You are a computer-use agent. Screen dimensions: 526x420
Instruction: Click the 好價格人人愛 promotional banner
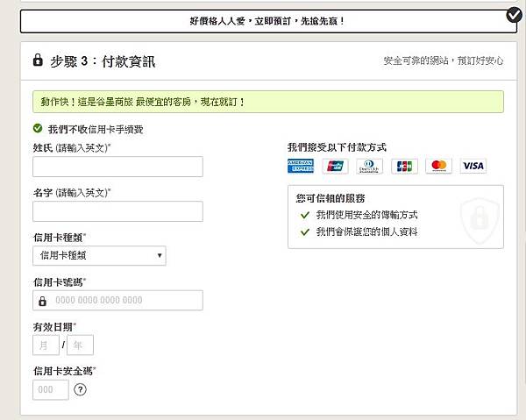click(x=268, y=21)
